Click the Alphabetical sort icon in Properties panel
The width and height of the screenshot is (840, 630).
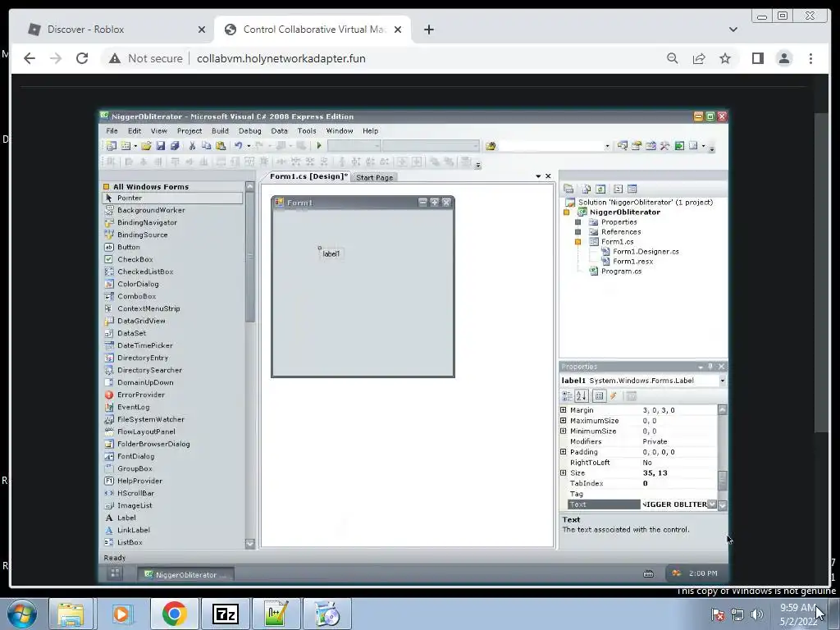(582, 396)
